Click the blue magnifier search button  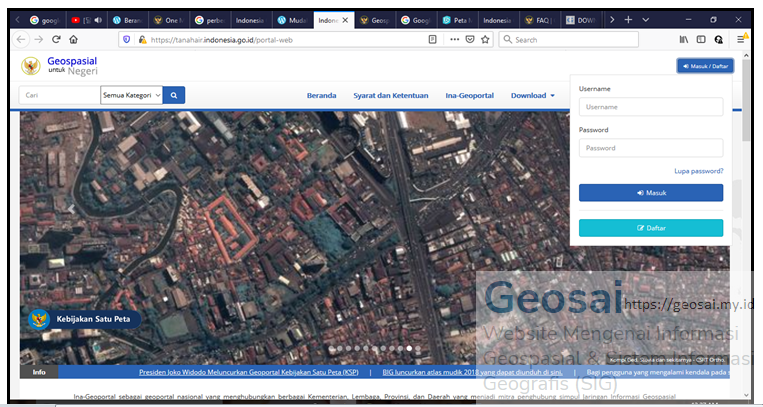(x=174, y=95)
